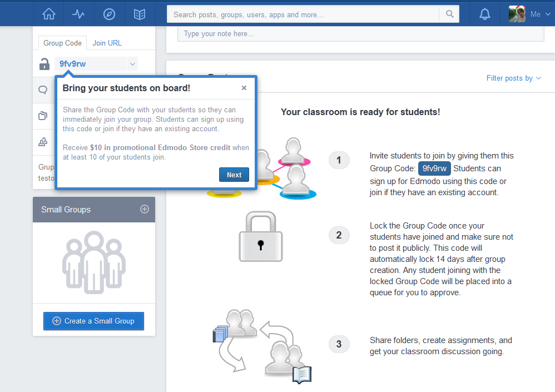Open the Posts speech bubble icon
The height and width of the screenshot is (392, 555).
(43, 90)
